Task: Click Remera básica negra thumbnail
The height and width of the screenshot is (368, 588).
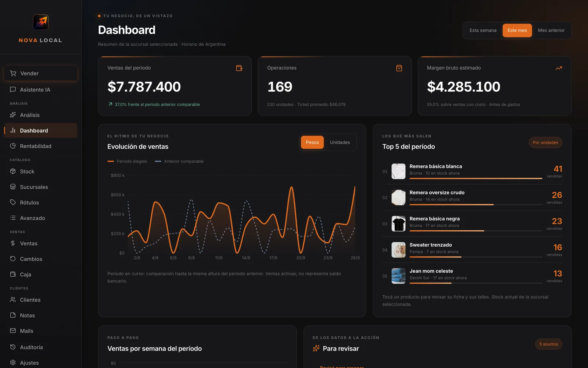Action: pyautogui.click(x=398, y=223)
